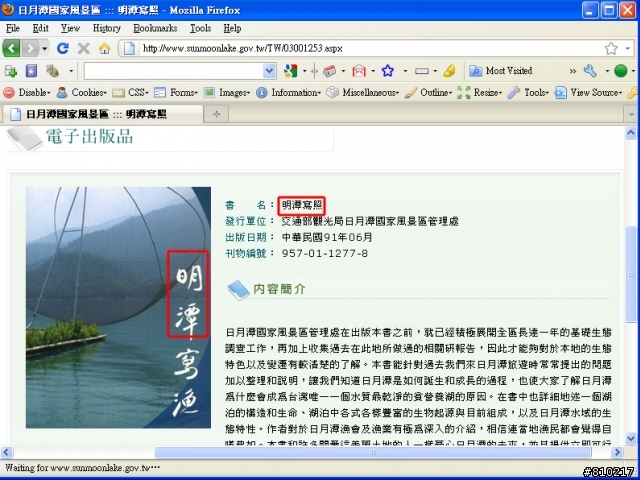Click the rectangular field toolbar icon
The image size is (640, 480).
(x=422, y=71)
